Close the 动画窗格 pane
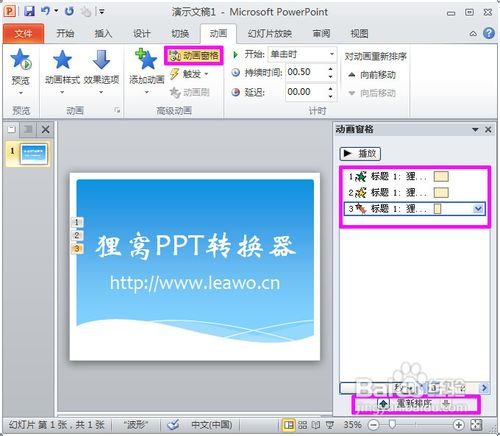 [488, 129]
